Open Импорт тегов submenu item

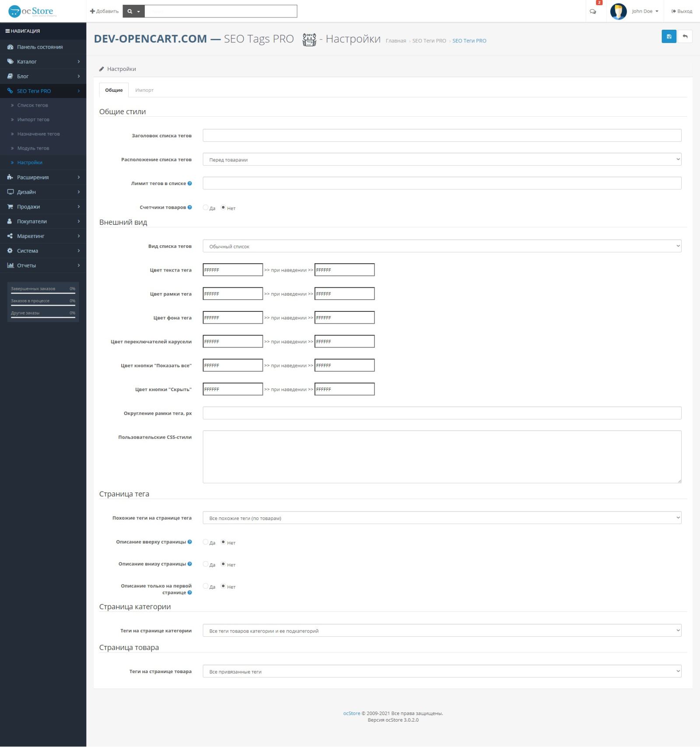pyautogui.click(x=33, y=120)
